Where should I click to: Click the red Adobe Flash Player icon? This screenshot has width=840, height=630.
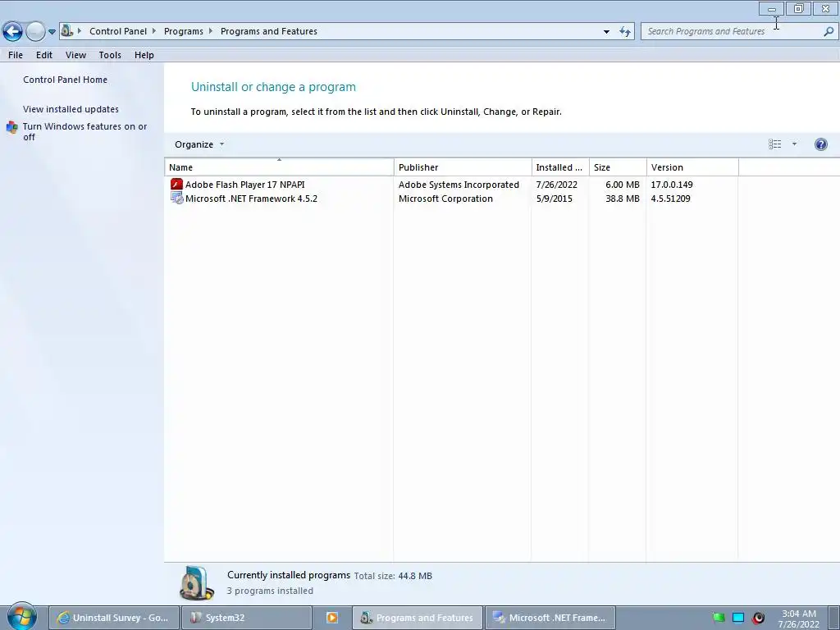176,185
